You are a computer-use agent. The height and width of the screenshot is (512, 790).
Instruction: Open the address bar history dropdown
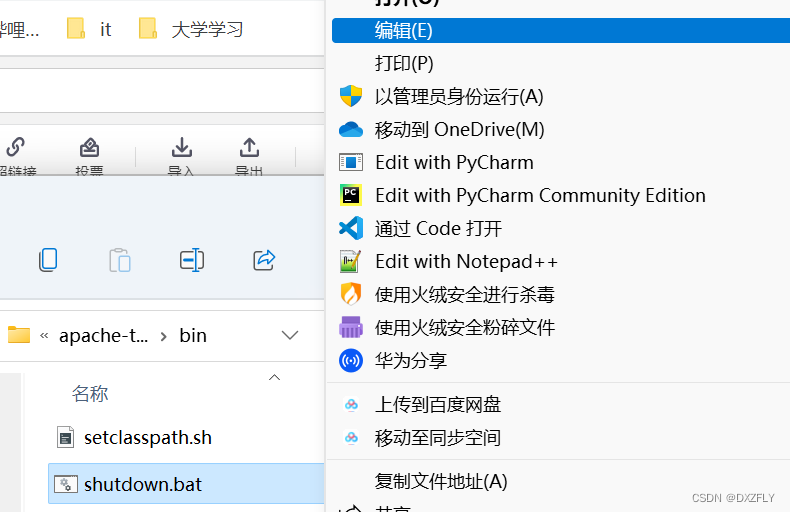click(290, 335)
